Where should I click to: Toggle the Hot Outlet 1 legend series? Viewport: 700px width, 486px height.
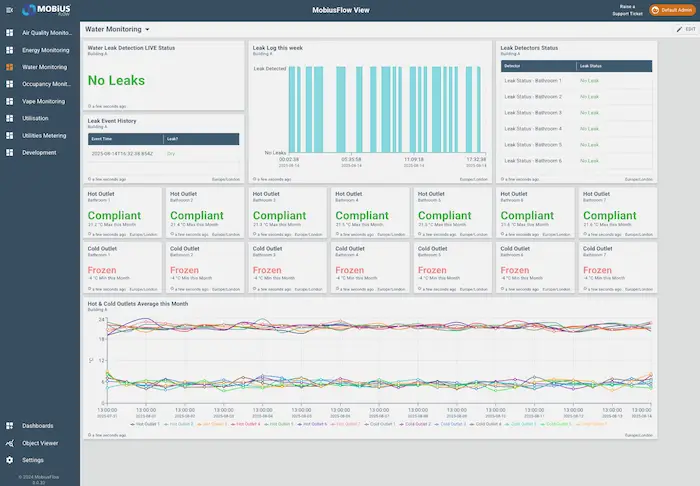tap(145, 424)
